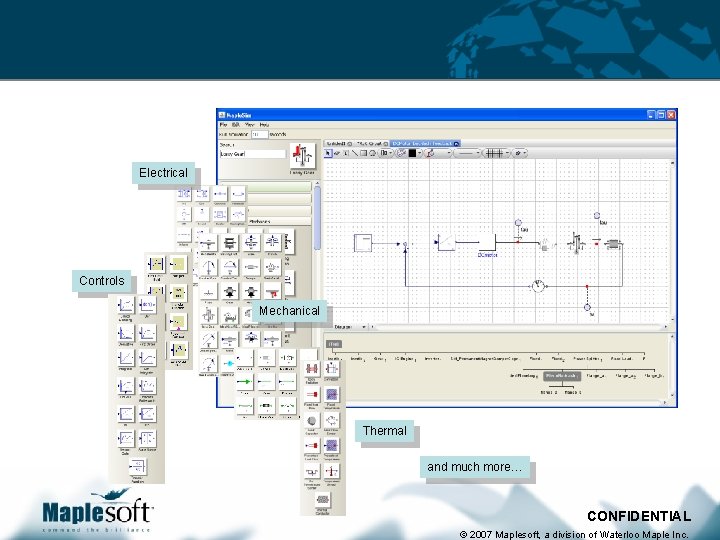The image size is (720, 540).
Task: Open the Help menu
Action: point(264,125)
